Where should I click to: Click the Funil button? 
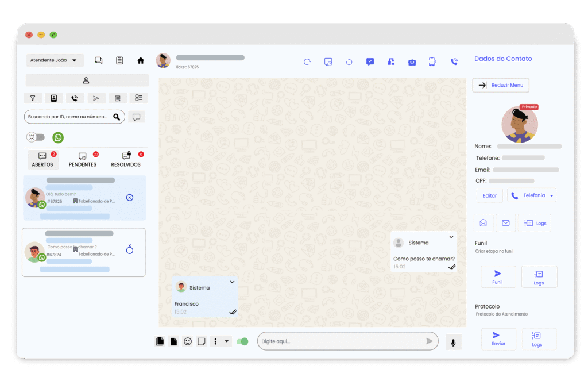(498, 276)
